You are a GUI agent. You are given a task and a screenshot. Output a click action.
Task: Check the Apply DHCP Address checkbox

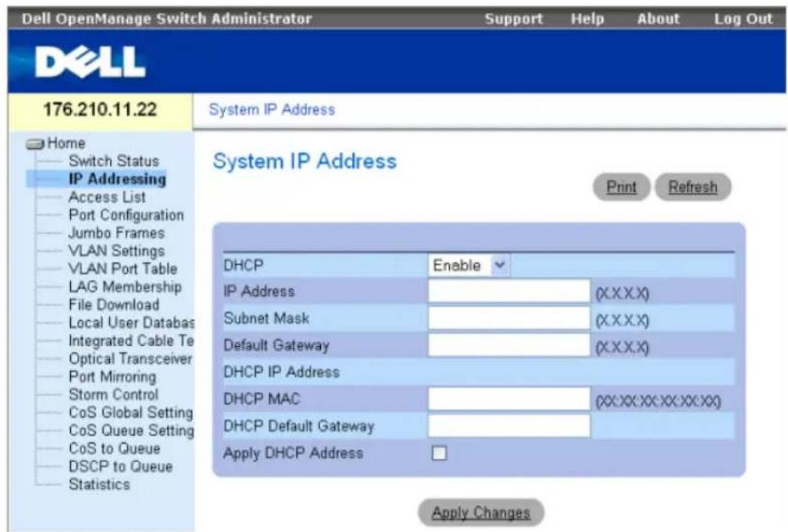[439, 453]
